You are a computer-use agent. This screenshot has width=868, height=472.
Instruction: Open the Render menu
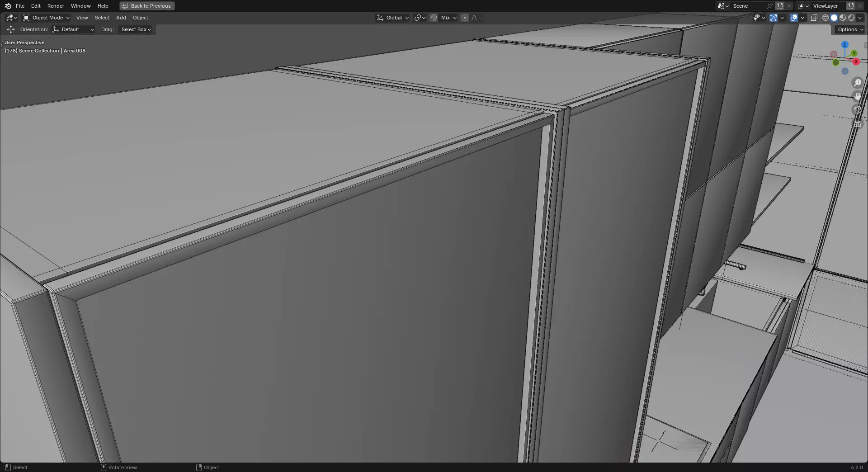(56, 6)
